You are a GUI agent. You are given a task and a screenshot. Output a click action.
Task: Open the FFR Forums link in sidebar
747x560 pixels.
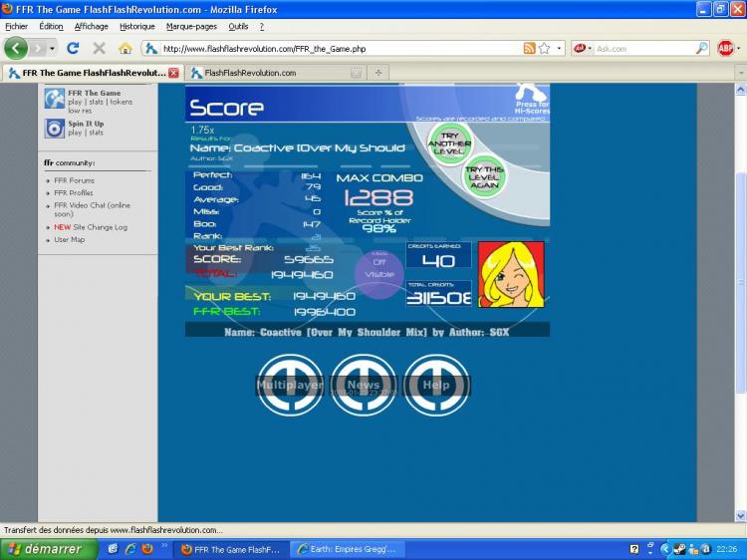click(x=75, y=180)
